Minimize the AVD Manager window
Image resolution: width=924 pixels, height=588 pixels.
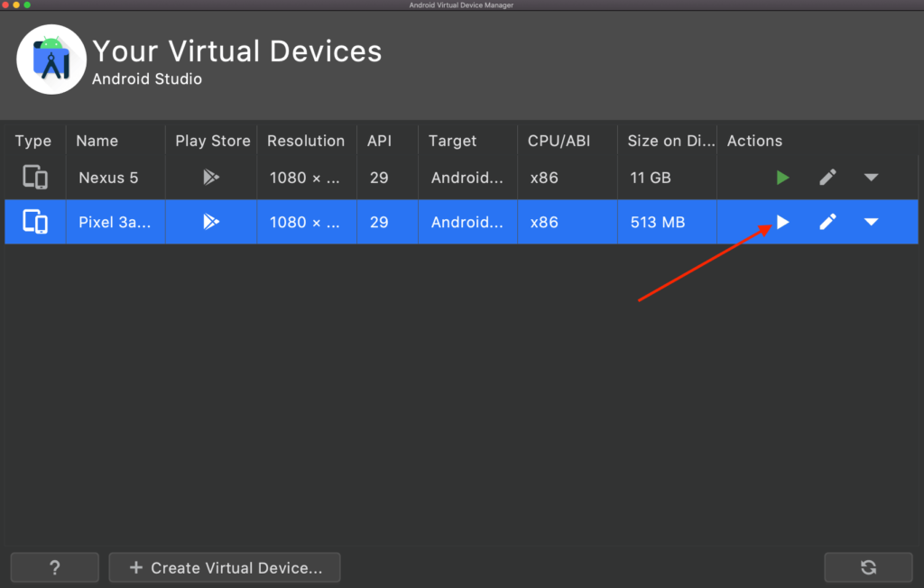click(16, 5)
